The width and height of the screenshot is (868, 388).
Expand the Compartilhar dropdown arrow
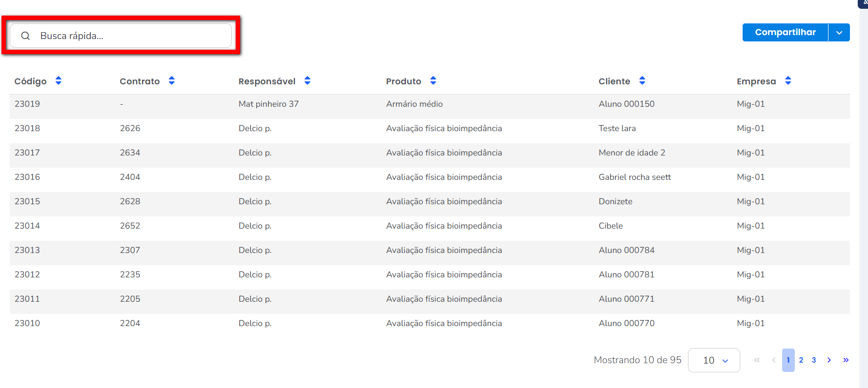click(839, 33)
